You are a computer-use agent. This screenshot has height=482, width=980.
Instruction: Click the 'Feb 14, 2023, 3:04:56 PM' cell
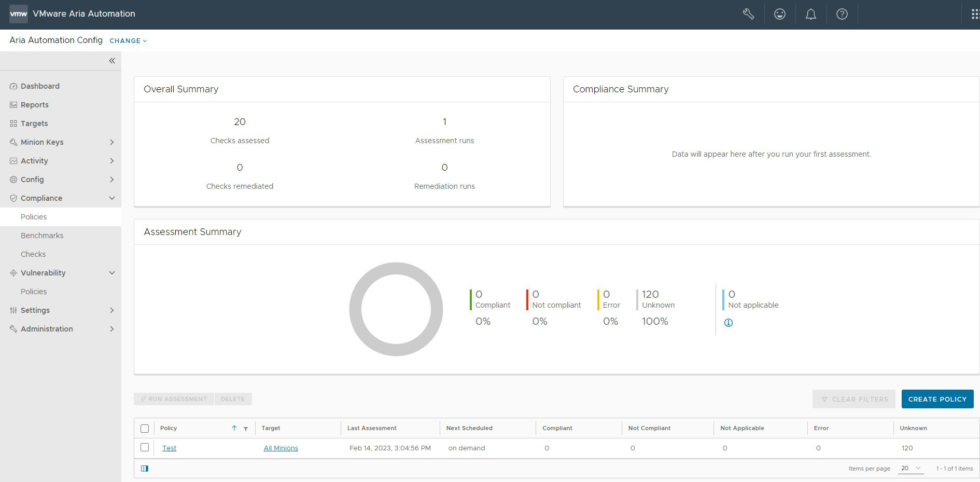[x=390, y=448]
